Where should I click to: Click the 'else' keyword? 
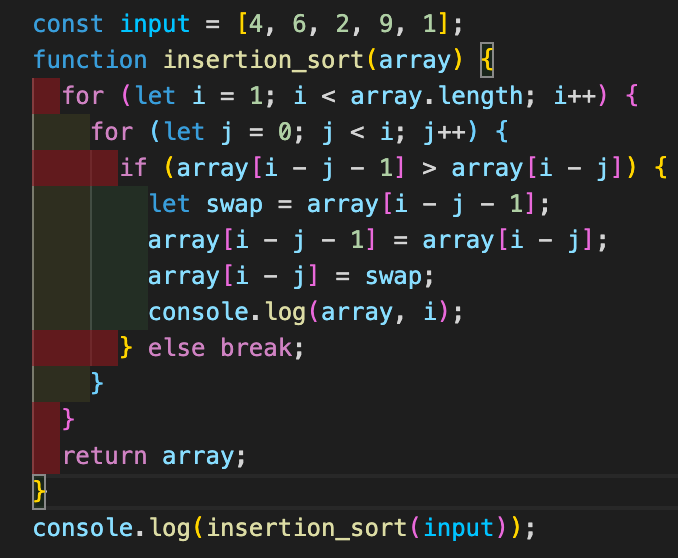[x=176, y=348]
